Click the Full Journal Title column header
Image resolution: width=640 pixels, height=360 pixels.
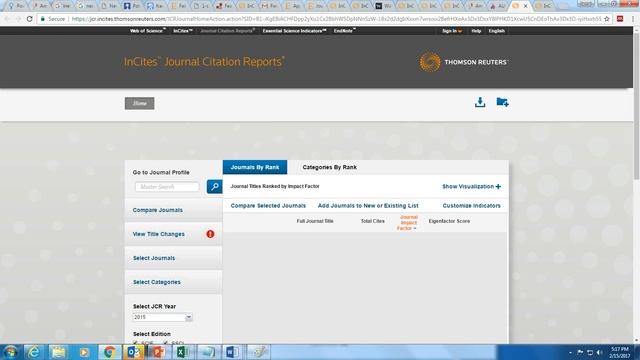pyautogui.click(x=315, y=221)
